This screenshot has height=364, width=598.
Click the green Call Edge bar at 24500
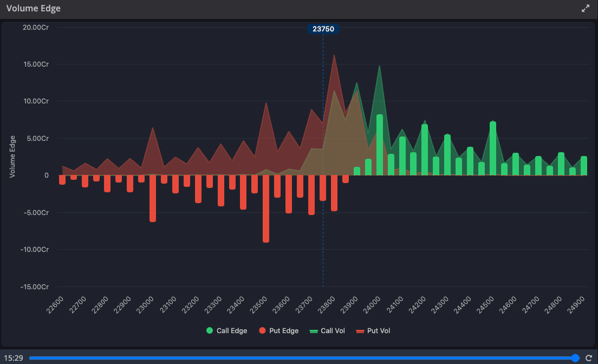click(x=493, y=149)
